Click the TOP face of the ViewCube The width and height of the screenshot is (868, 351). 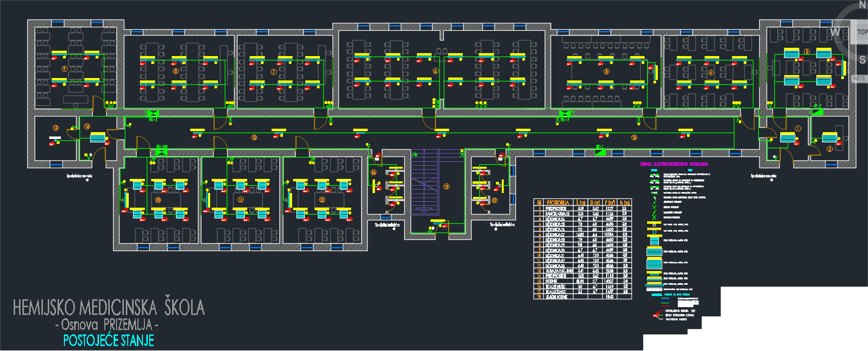coord(861,32)
